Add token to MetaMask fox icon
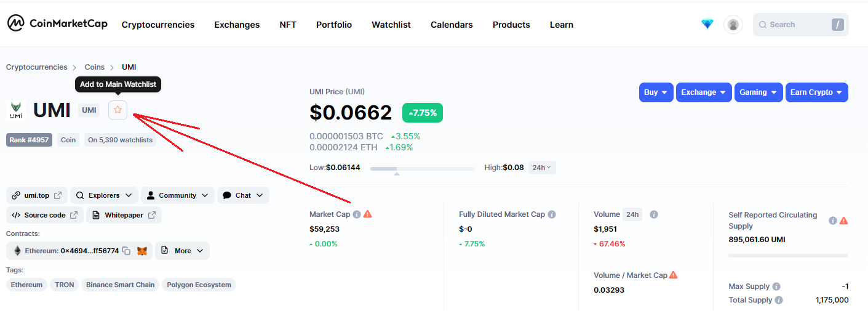 (x=142, y=251)
